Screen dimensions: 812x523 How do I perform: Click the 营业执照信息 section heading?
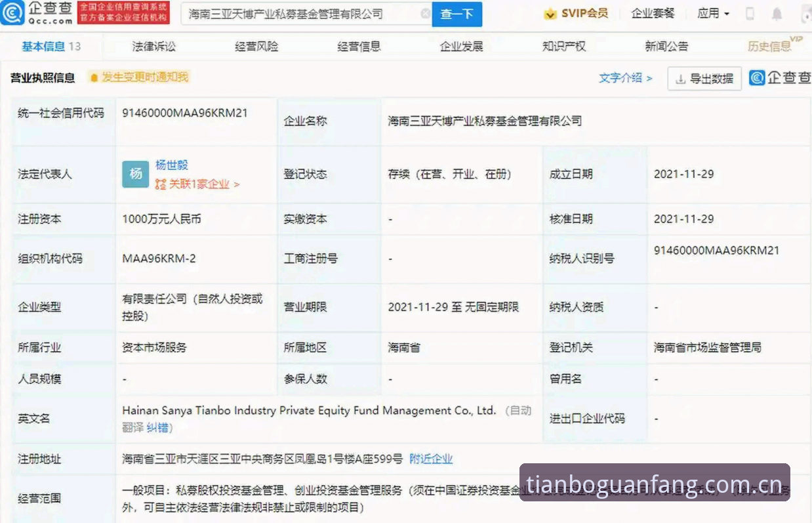(x=43, y=78)
